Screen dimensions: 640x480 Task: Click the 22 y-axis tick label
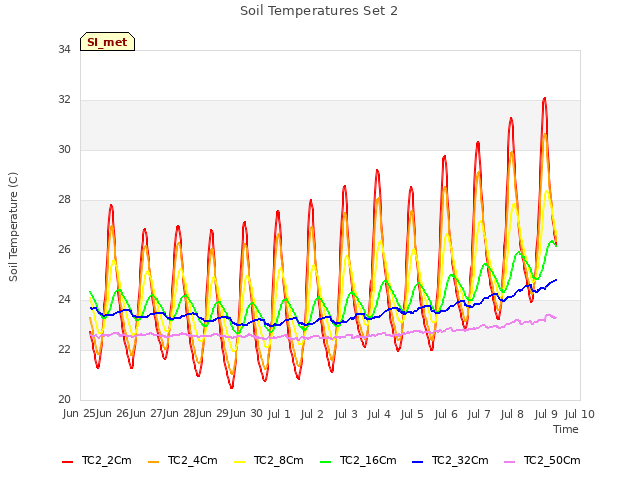(64, 349)
